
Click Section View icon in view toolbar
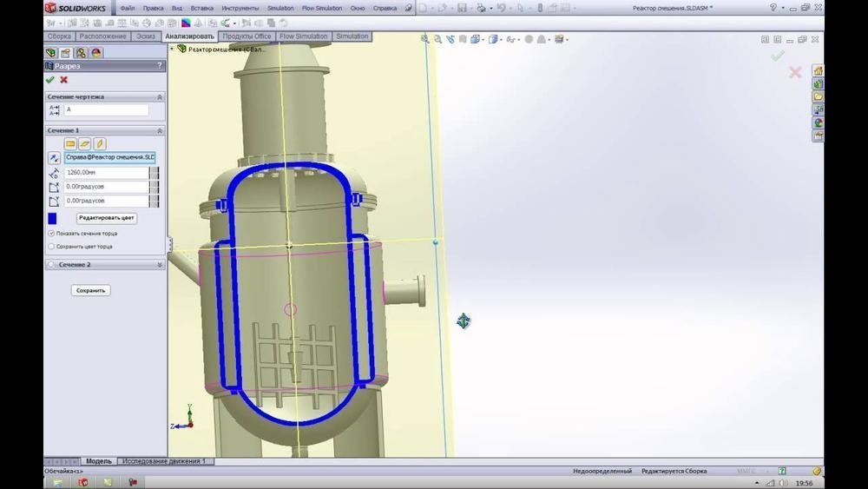463,39
